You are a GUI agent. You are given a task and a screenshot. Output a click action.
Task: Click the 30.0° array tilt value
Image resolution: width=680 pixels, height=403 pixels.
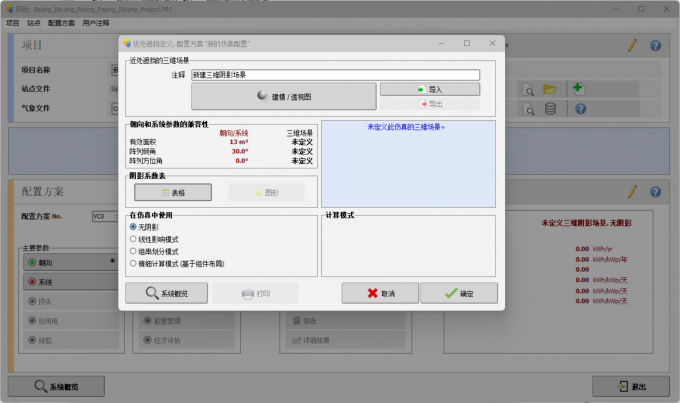pyautogui.click(x=239, y=151)
